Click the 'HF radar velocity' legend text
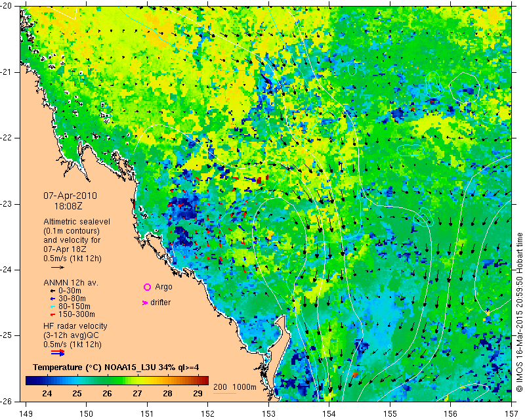The height and width of the screenshot is (420, 525). (75, 326)
